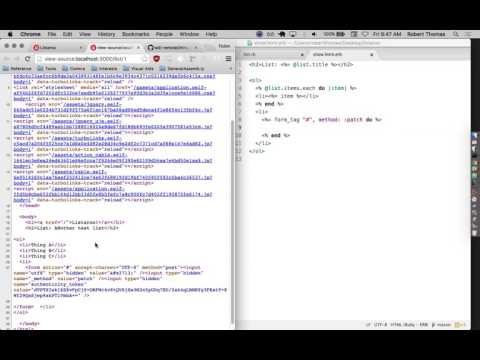
Task: Close the first Listeroo browser tab
Action: 81,48
